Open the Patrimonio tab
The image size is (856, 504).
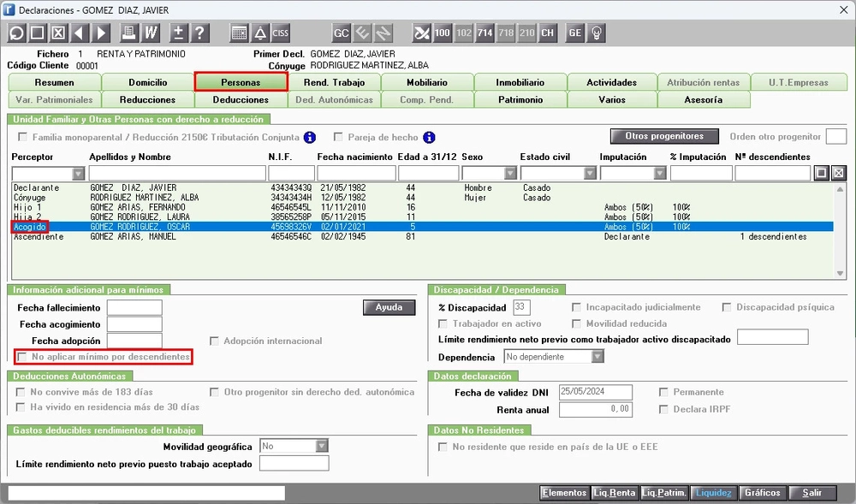tap(520, 100)
